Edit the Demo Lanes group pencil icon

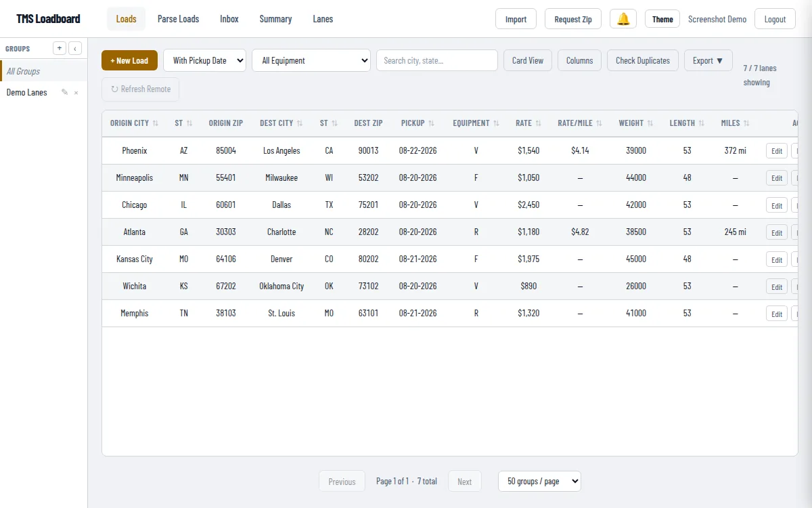tap(65, 92)
